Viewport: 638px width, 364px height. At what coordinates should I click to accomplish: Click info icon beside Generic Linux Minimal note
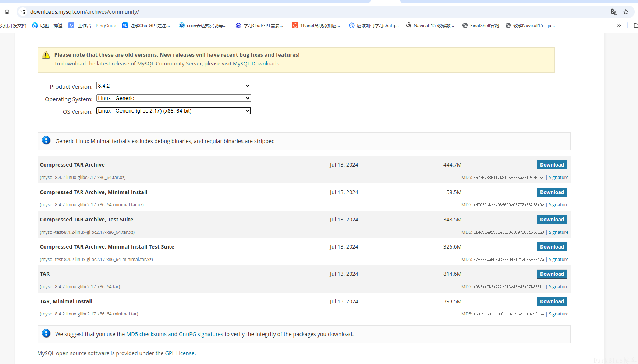pyautogui.click(x=46, y=140)
